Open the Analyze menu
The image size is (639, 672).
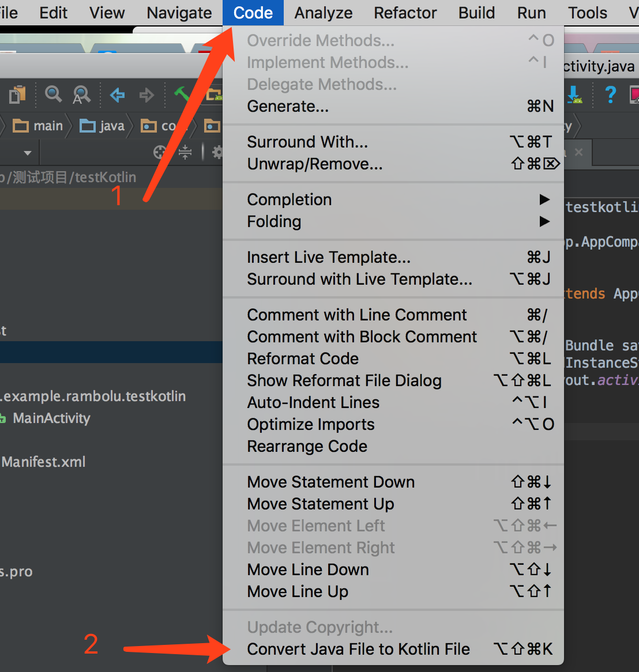pos(324,13)
